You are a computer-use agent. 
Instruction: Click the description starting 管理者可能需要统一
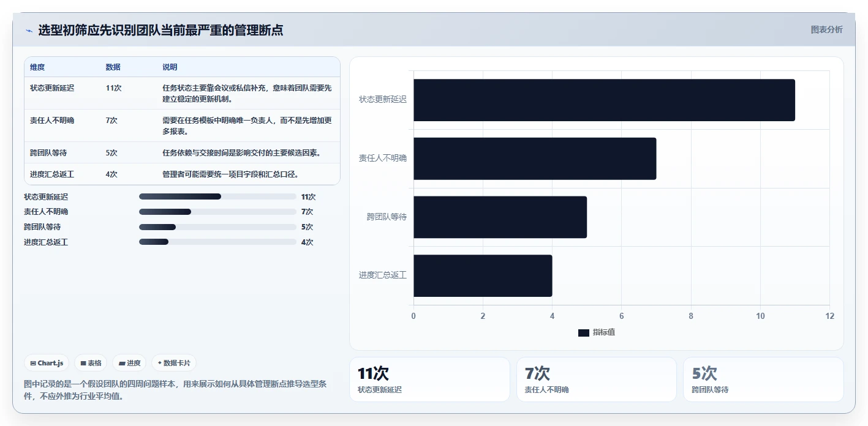pyautogui.click(x=230, y=174)
